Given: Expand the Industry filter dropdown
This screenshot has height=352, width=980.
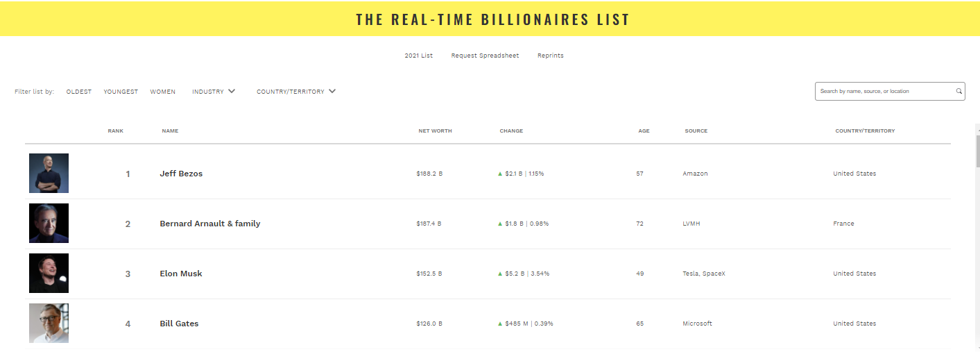Looking at the screenshot, I should (x=214, y=91).
